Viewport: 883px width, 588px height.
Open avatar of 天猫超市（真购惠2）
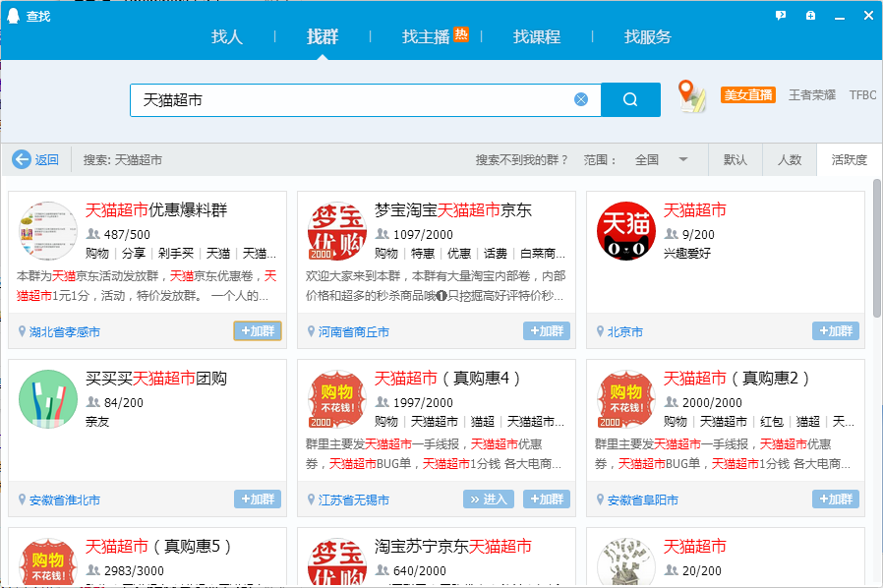[626, 399]
